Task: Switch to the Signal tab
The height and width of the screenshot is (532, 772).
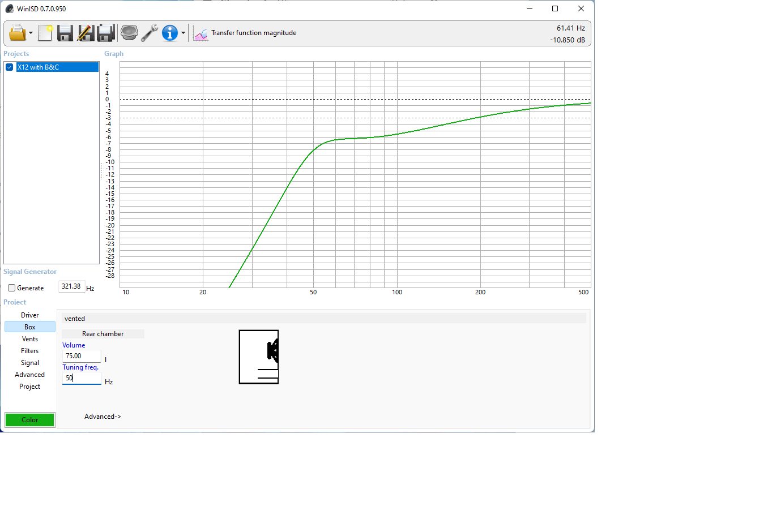Action: point(30,363)
